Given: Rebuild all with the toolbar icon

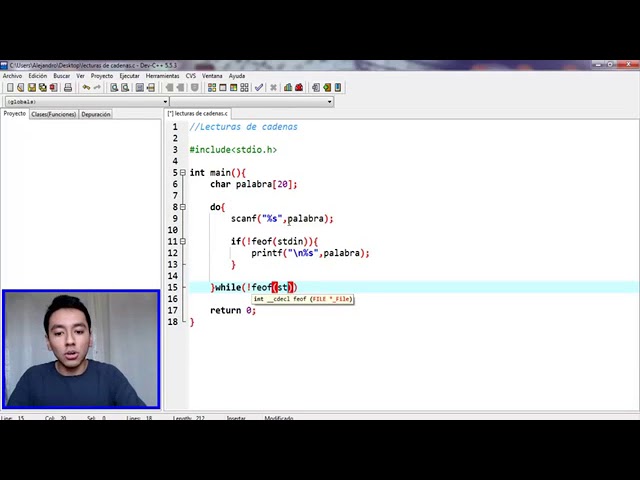Looking at the screenshot, I should pyautogui.click(x=244, y=87).
